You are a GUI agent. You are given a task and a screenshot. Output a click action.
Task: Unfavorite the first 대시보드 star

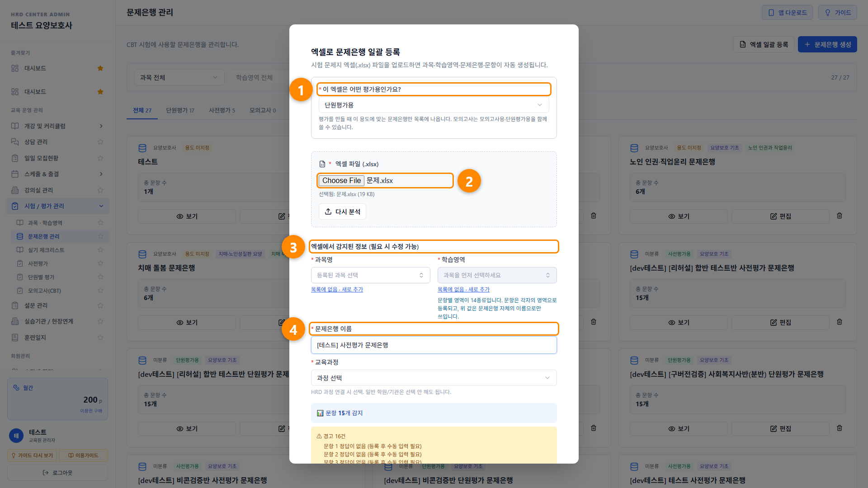(x=100, y=68)
